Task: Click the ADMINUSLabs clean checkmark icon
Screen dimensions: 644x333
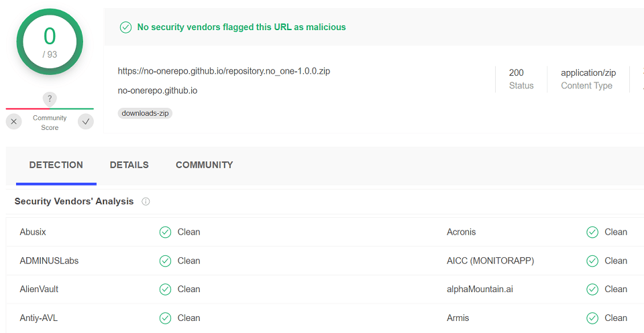Action: [165, 261]
